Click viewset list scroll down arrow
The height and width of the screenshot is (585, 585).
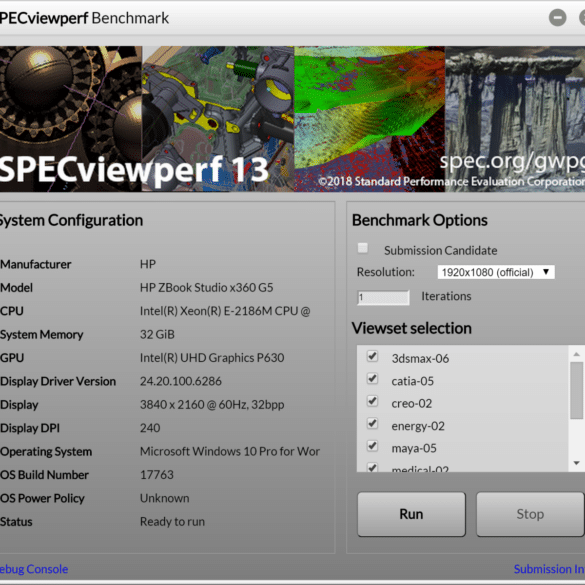click(x=576, y=463)
